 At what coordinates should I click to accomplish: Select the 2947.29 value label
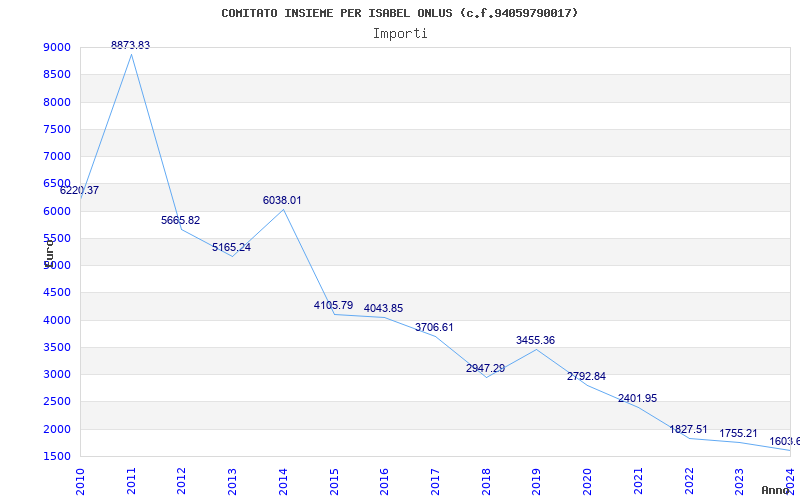(x=485, y=368)
